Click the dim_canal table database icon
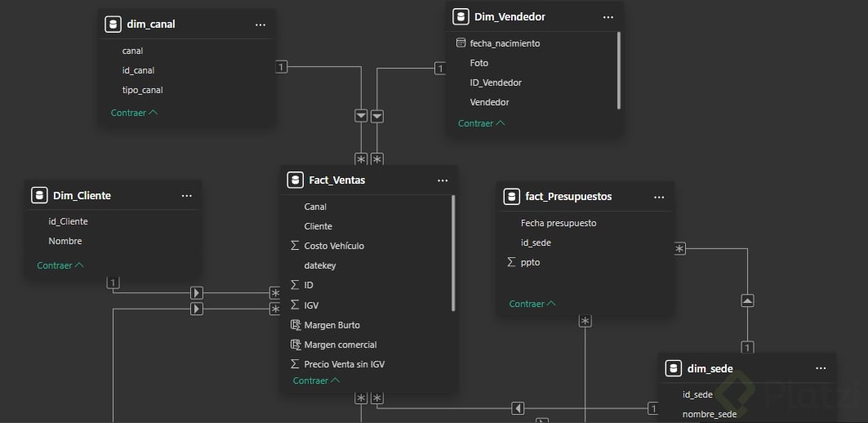Image resolution: width=868 pixels, height=423 pixels. 113,24
